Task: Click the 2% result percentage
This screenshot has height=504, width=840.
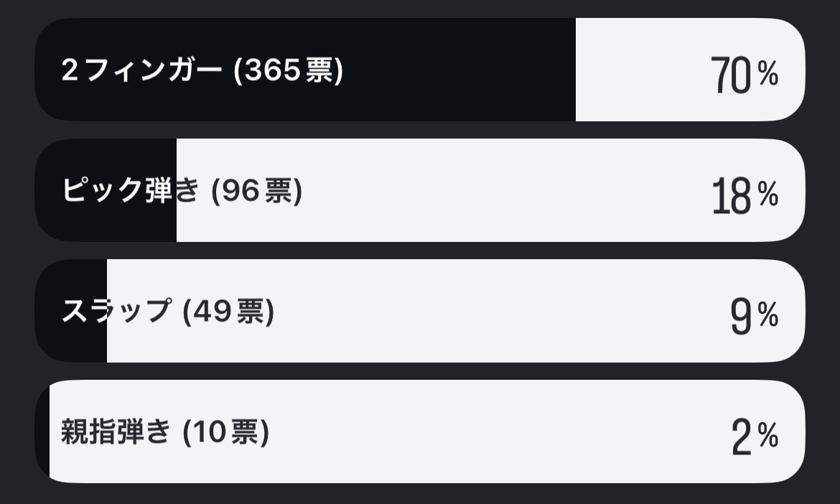Action: coord(754,436)
